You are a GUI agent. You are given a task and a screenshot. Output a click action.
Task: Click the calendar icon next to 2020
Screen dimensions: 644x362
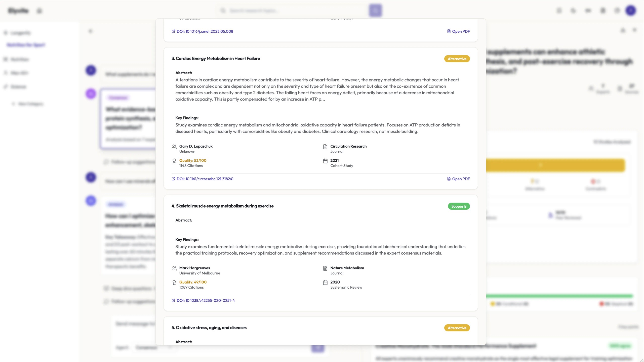(x=325, y=283)
